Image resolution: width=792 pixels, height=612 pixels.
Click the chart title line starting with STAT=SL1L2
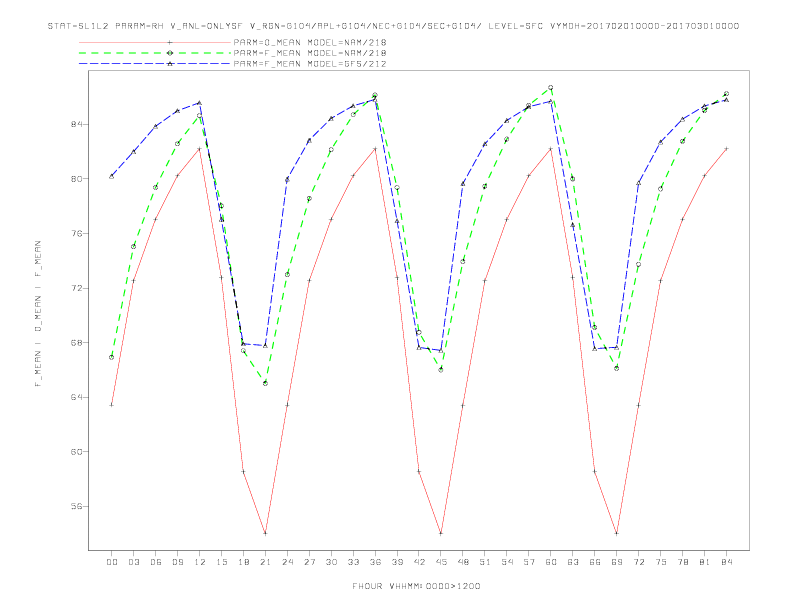point(393,26)
